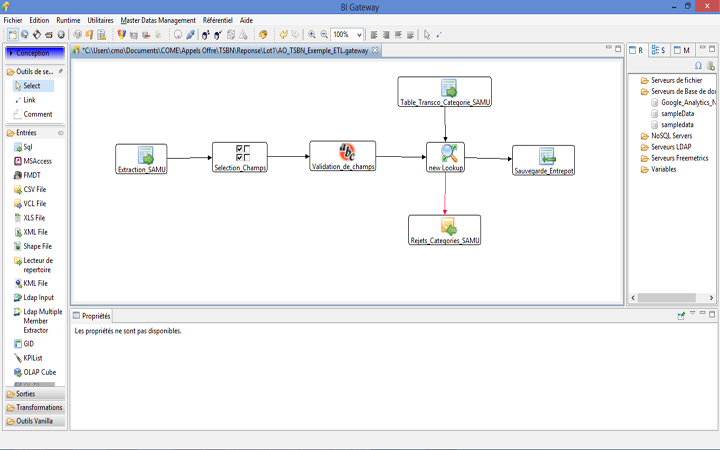Expand NoSQL Servers folder
The height and width of the screenshot is (450, 720).
point(666,135)
